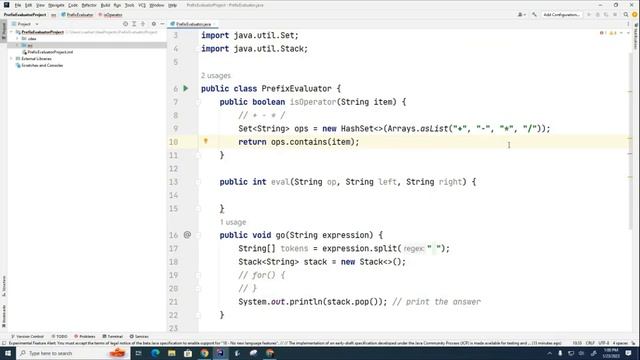
Task: Open the Help menu
Action: [172, 5]
